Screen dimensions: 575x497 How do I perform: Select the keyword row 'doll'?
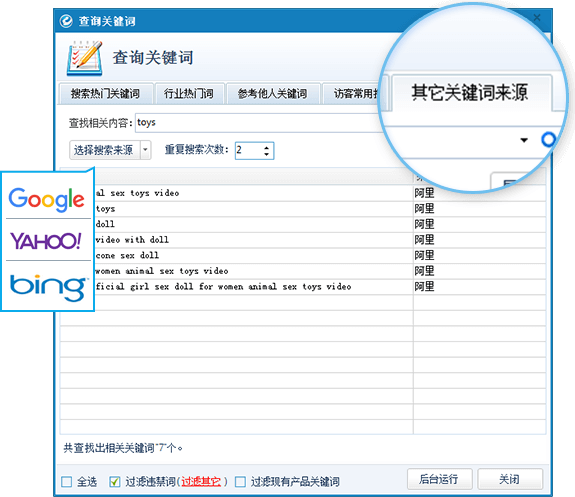303,224
